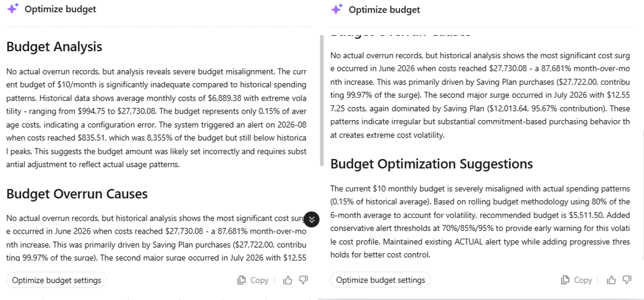Click the sparkle AI icon in left panel

(x=12, y=9)
